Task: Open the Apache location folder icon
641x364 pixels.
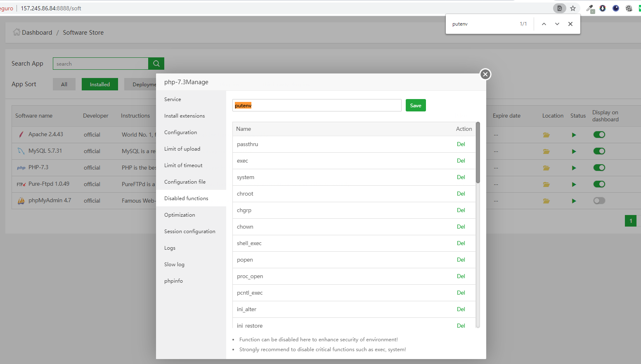Action: click(546, 135)
